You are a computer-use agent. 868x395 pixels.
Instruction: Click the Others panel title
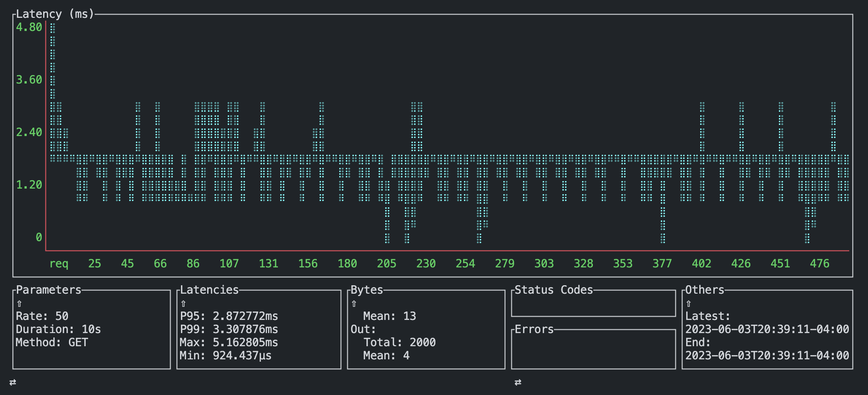[x=705, y=290]
